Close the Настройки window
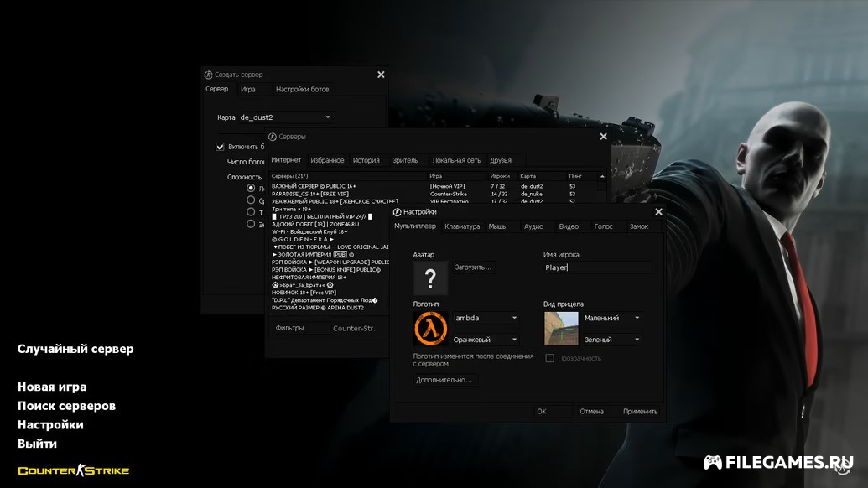This screenshot has height=488, width=868. tap(658, 212)
